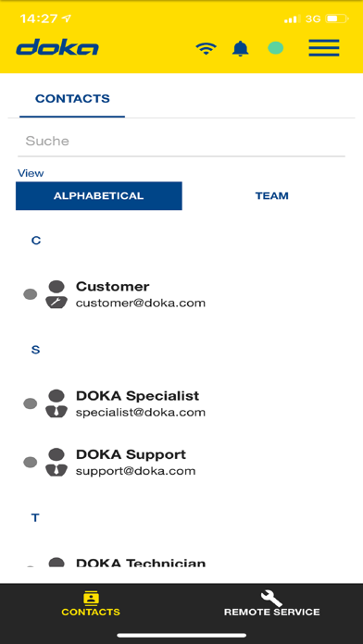Open the hamburger menu
The width and height of the screenshot is (363, 644).
pos(324,48)
